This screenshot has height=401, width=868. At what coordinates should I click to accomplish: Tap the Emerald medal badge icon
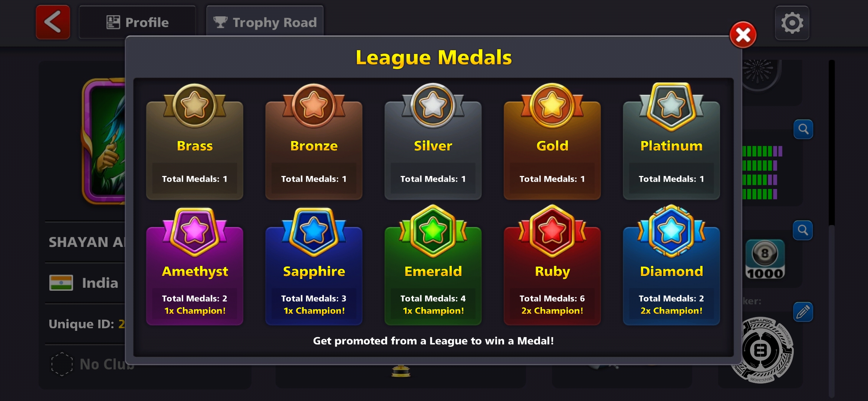[x=433, y=231]
